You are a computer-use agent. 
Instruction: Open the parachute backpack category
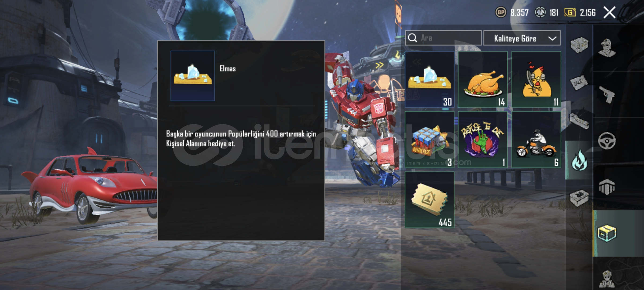(607, 187)
